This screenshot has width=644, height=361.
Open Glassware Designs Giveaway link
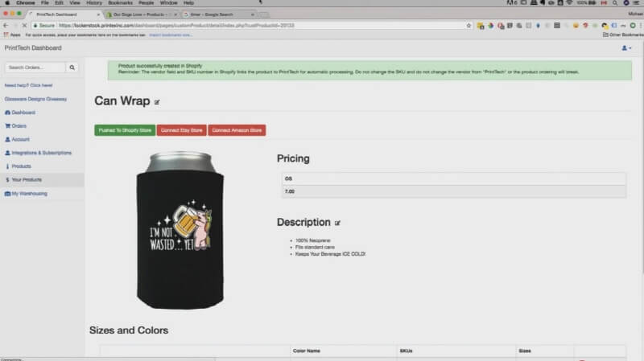tap(35, 99)
